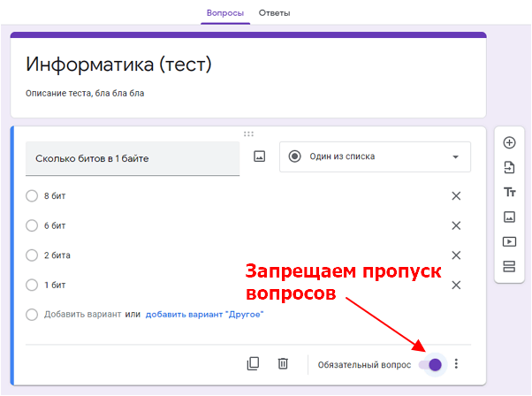Grab the question drag handle dots
This screenshot has width=532, height=396.
tap(248, 134)
